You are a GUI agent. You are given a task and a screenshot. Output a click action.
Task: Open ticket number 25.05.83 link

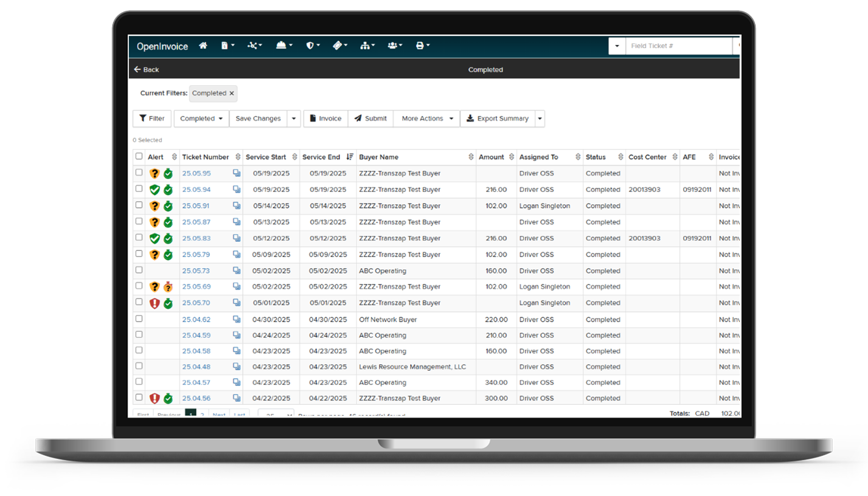(x=196, y=238)
